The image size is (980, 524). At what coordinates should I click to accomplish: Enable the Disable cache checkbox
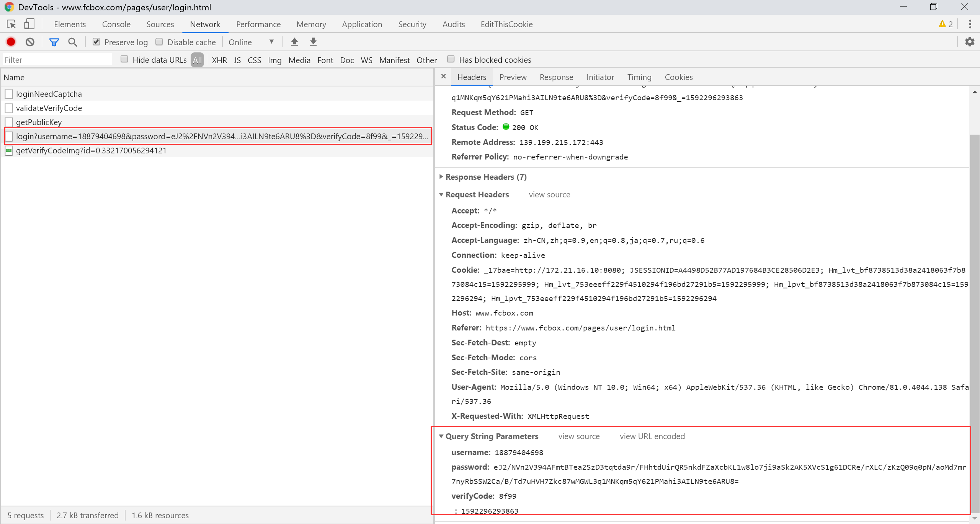[x=159, y=42]
